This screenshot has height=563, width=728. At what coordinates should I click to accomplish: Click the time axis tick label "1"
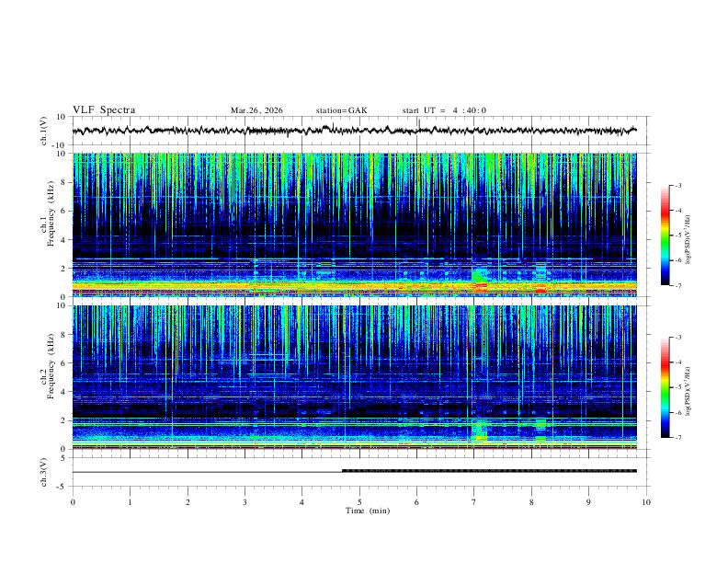tap(130, 502)
